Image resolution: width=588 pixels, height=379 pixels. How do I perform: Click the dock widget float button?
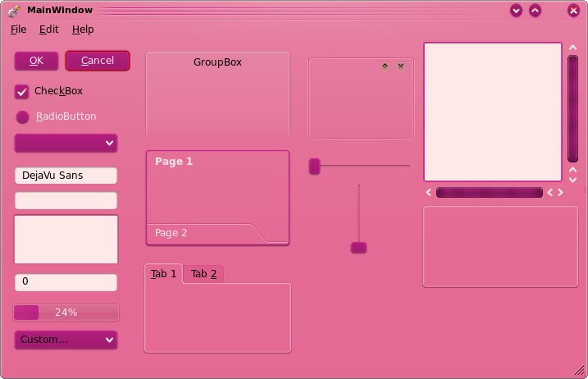(x=385, y=66)
